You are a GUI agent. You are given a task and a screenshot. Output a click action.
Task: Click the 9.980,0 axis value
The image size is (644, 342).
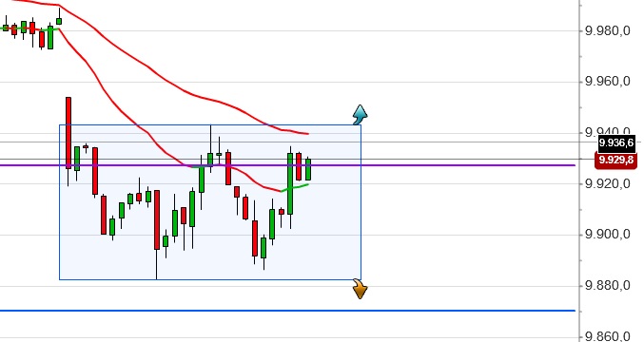608,30
